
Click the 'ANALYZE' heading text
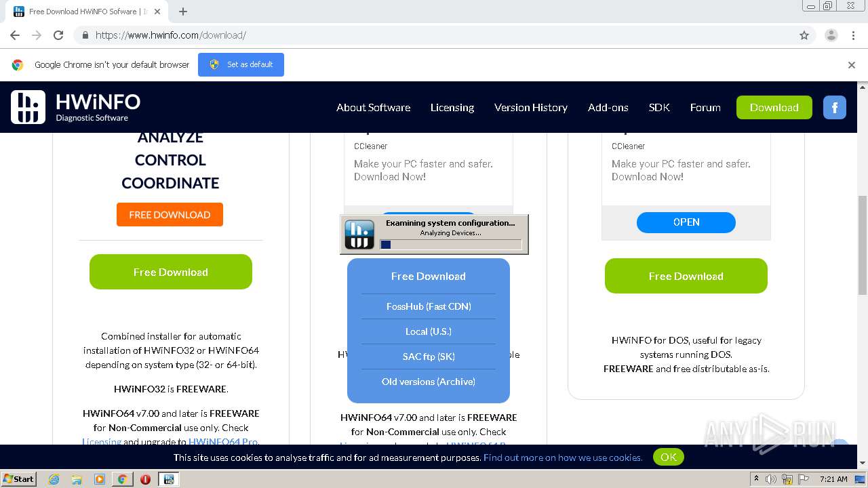170,138
